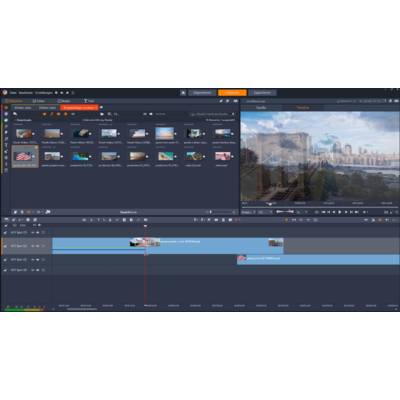Viewport: 400px width, 400px height.
Task: Hide video of the third A/V Spur track
Action: click(33, 259)
